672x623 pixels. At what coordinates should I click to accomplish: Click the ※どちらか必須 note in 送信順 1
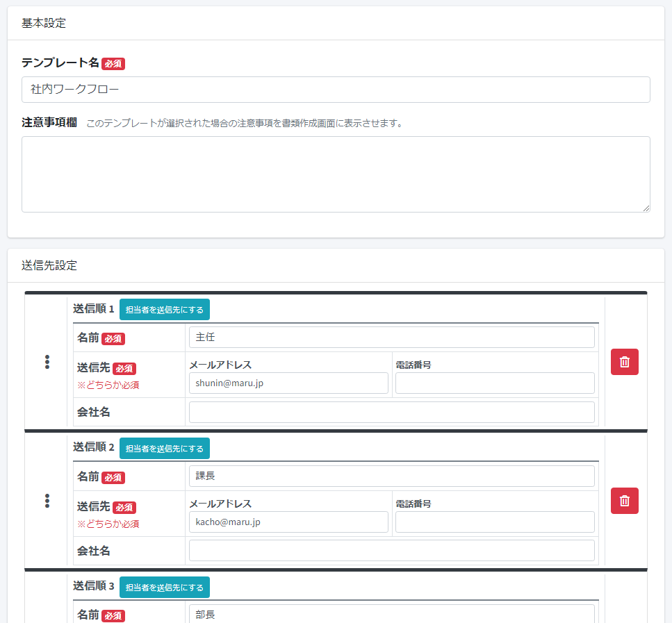[108, 385]
